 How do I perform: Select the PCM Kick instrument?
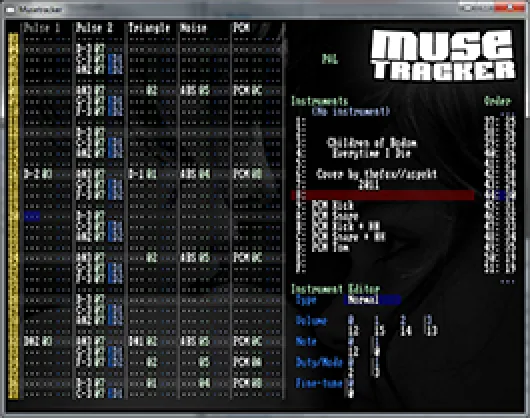(332, 205)
